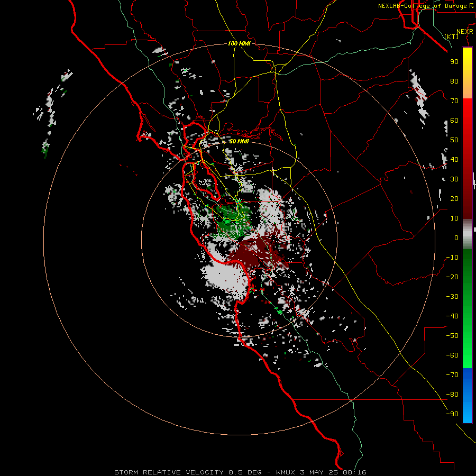Click the 0 value on the velocity scale
Viewport: 476px width, 476px height.
click(x=456, y=237)
